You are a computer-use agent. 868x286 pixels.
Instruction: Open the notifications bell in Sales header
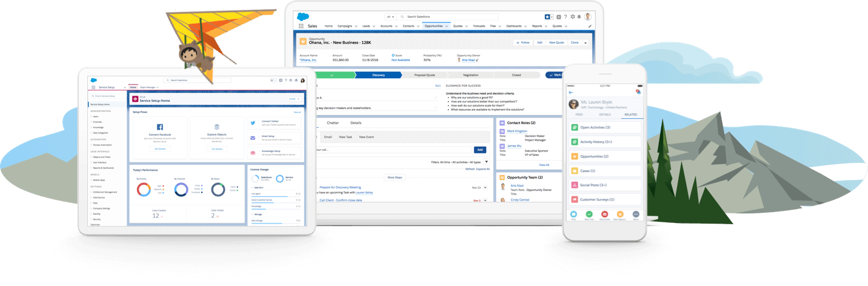(579, 17)
